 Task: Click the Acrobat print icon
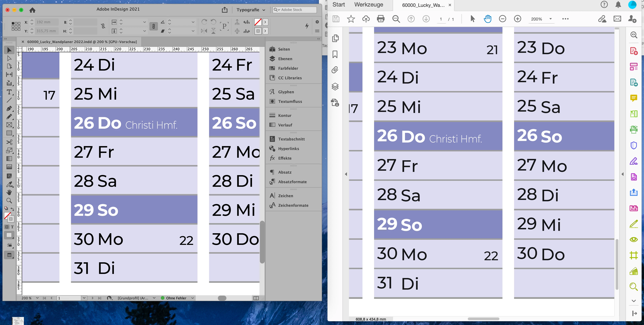(381, 19)
